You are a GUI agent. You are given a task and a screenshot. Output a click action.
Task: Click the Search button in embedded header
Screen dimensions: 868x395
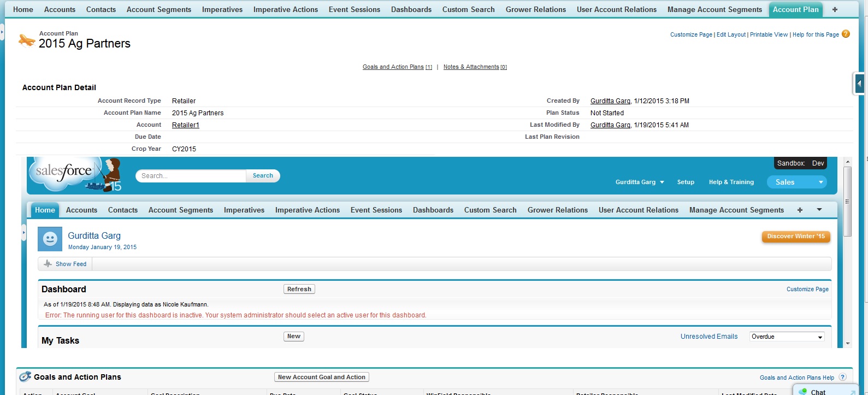point(263,175)
